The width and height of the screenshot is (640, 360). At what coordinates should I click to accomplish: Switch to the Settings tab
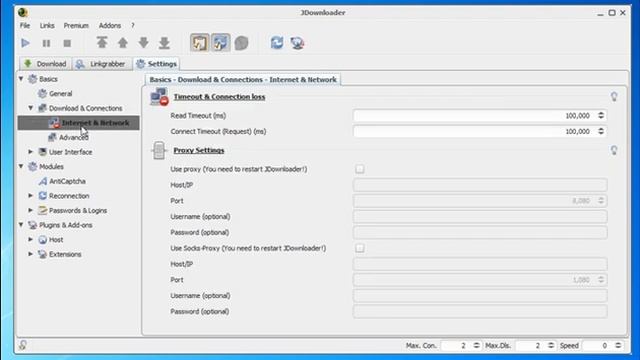[x=157, y=64]
